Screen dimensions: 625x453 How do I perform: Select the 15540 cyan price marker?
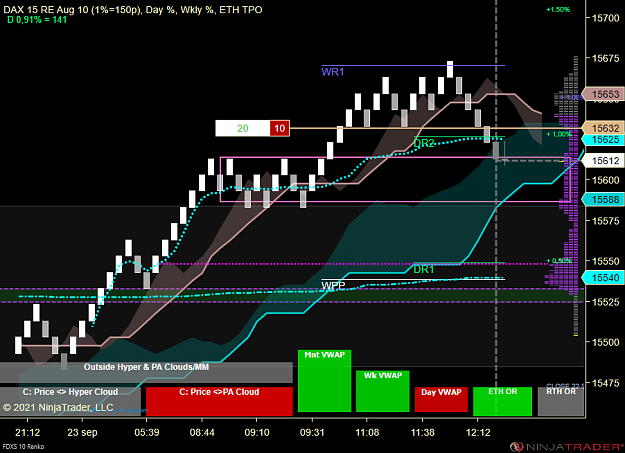(x=603, y=278)
